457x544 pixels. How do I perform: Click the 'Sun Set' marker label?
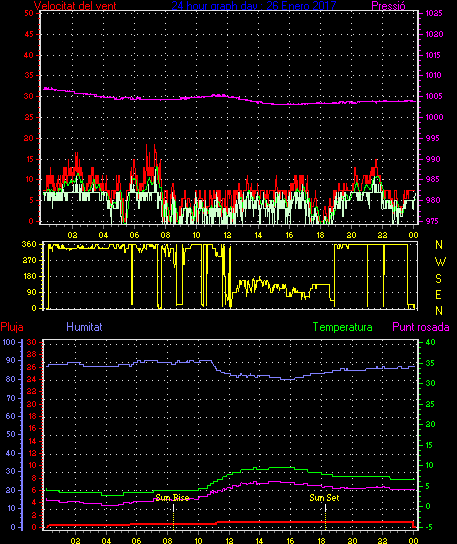click(x=324, y=498)
